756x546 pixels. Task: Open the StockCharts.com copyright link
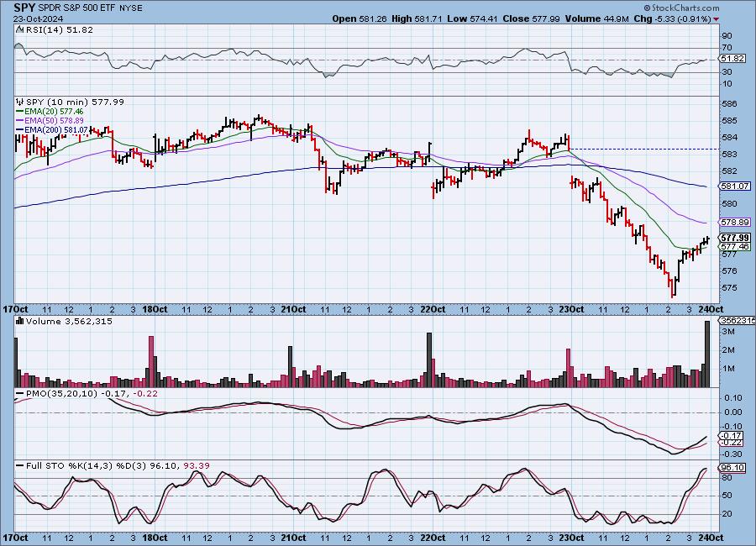click(681, 8)
